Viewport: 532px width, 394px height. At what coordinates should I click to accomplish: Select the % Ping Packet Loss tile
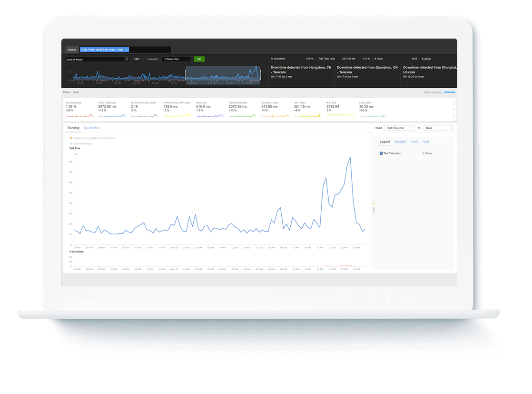145,110
